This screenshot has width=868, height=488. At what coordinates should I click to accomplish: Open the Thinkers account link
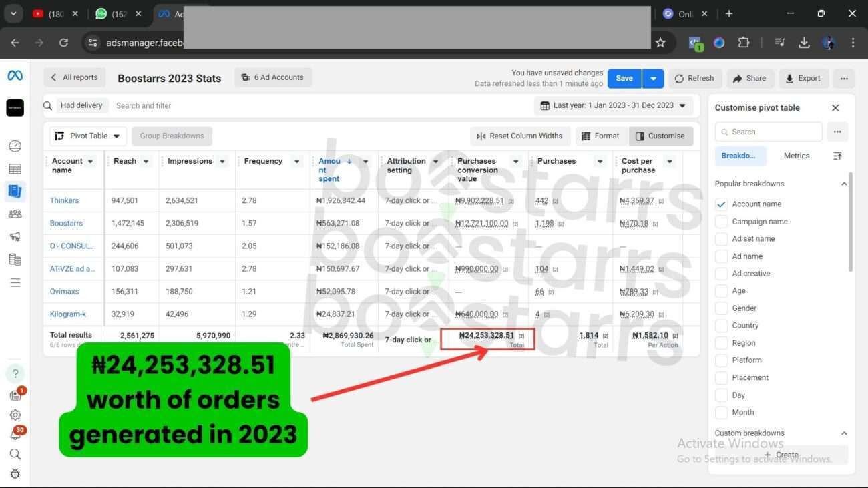(x=64, y=200)
